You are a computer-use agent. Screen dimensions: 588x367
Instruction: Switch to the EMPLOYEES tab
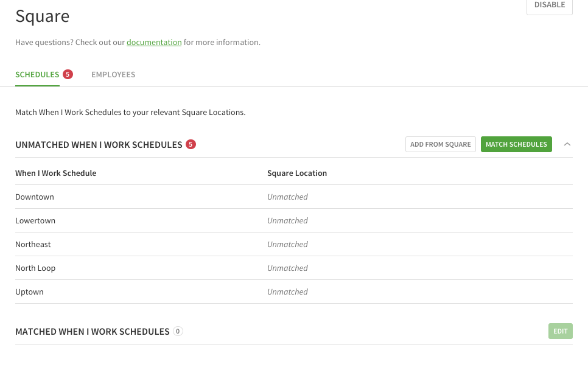click(113, 74)
